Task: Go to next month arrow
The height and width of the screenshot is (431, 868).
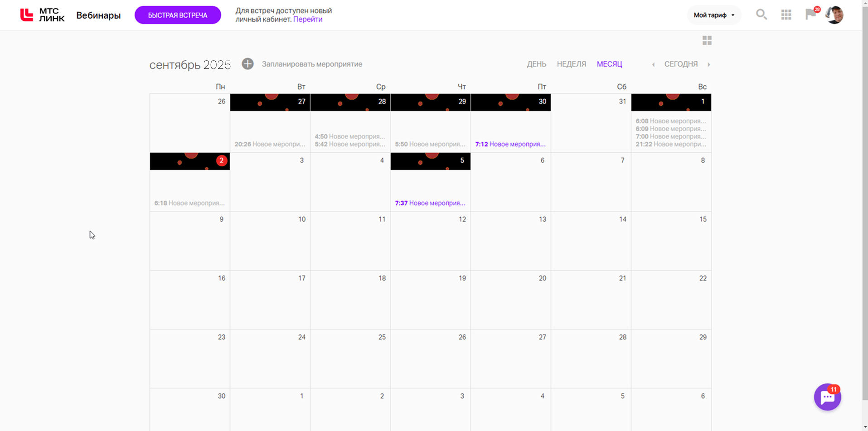Action: pyautogui.click(x=709, y=64)
